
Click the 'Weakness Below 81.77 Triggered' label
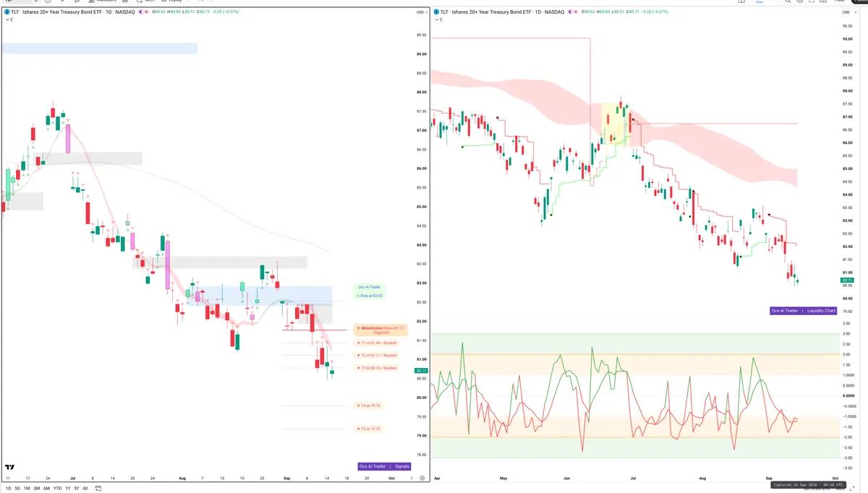pyautogui.click(x=381, y=330)
